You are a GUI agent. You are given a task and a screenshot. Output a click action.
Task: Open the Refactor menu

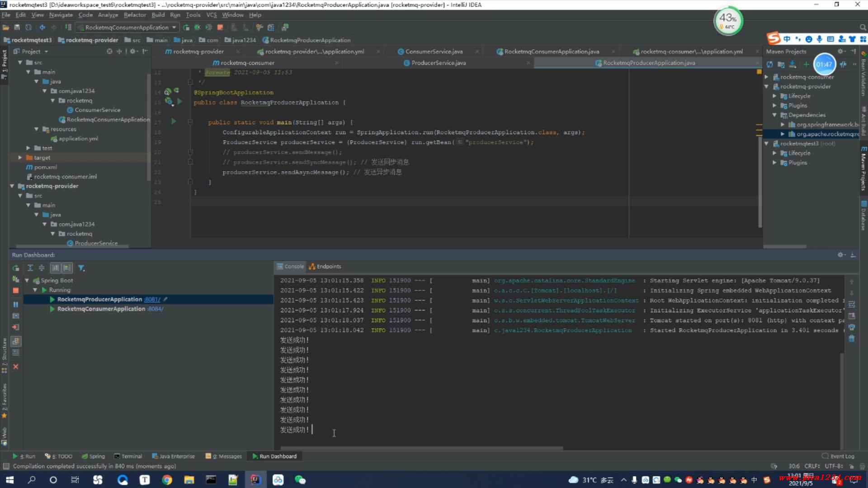point(135,15)
